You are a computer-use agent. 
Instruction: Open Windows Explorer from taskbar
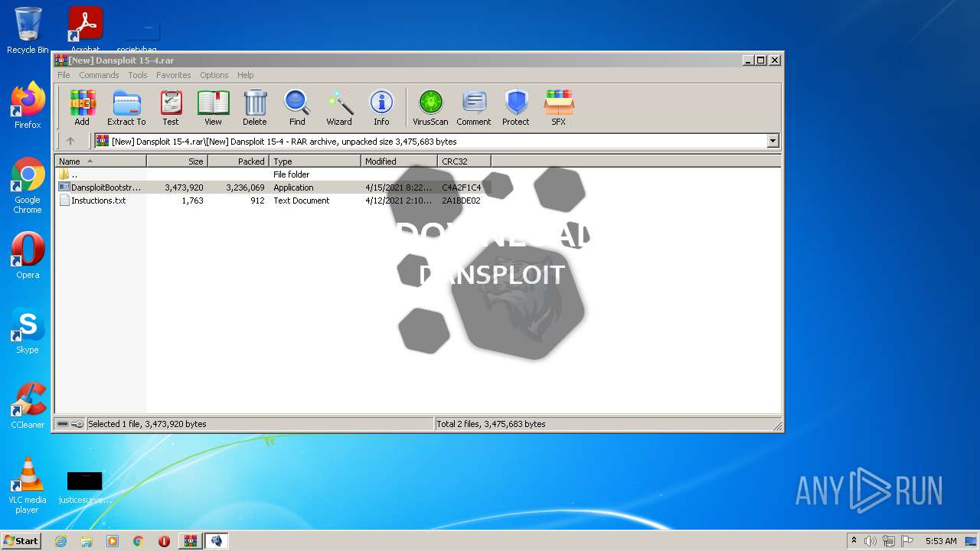click(87, 541)
